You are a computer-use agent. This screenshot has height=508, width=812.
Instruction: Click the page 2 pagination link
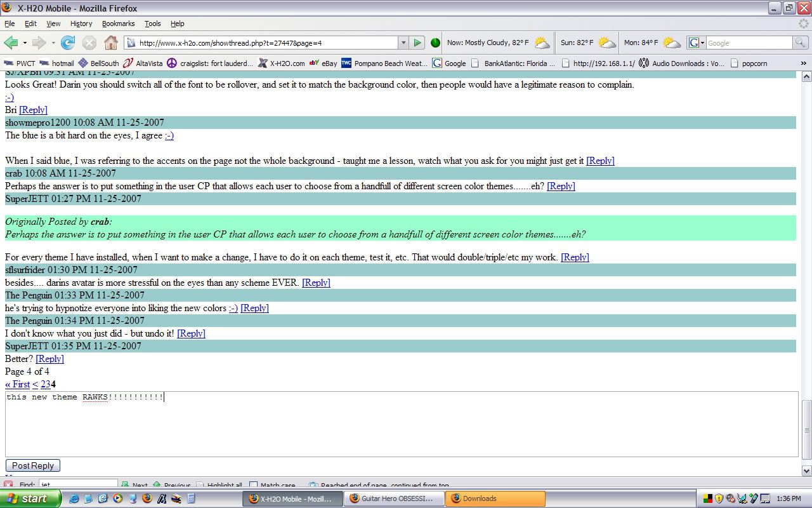tap(43, 384)
